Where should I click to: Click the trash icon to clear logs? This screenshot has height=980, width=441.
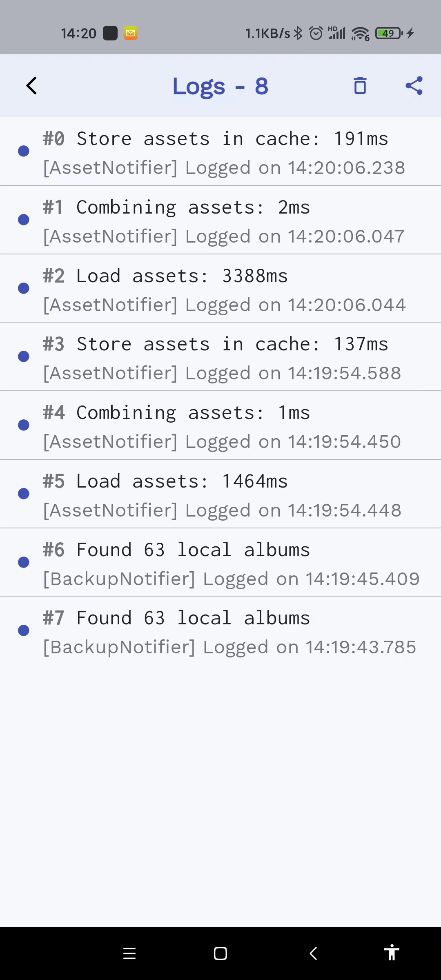click(x=360, y=86)
